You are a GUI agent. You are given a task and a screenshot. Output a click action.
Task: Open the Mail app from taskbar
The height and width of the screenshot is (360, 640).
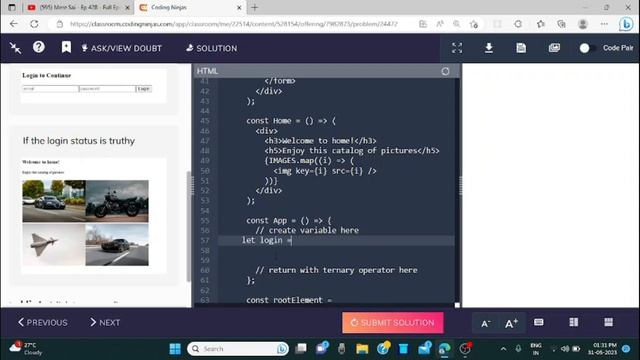coord(424,349)
